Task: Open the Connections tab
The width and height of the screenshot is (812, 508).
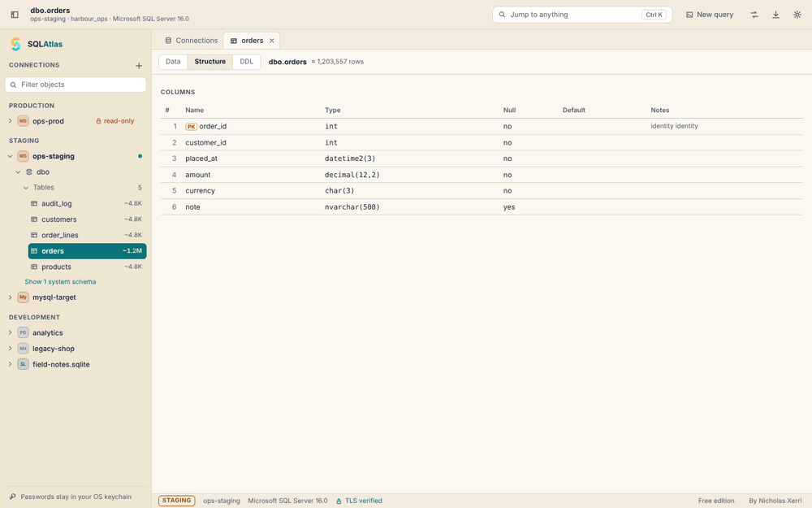Action: click(191, 41)
